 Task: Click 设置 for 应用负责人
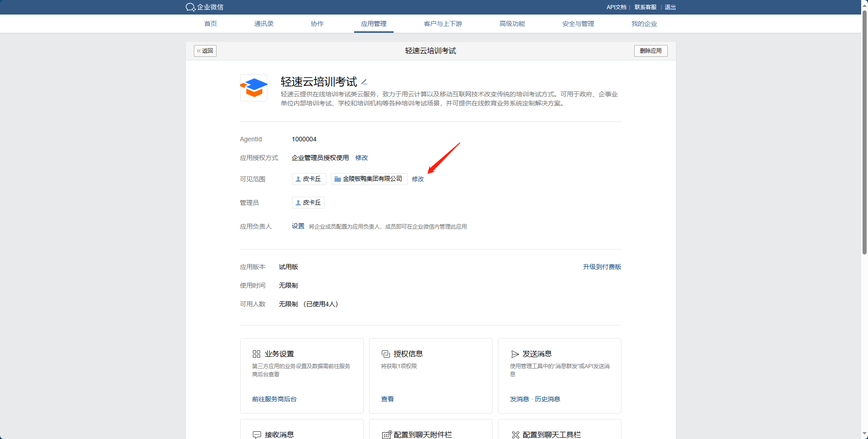298,226
